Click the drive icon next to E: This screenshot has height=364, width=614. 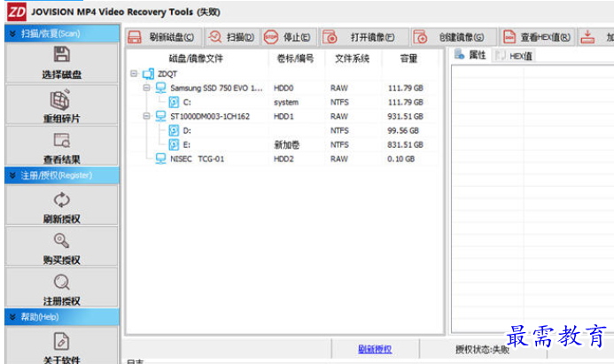(x=174, y=145)
